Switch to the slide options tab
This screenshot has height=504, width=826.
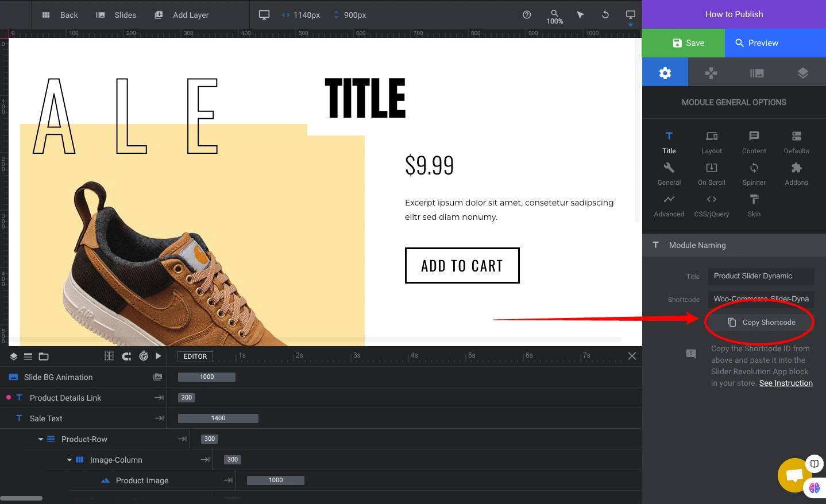pos(757,73)
